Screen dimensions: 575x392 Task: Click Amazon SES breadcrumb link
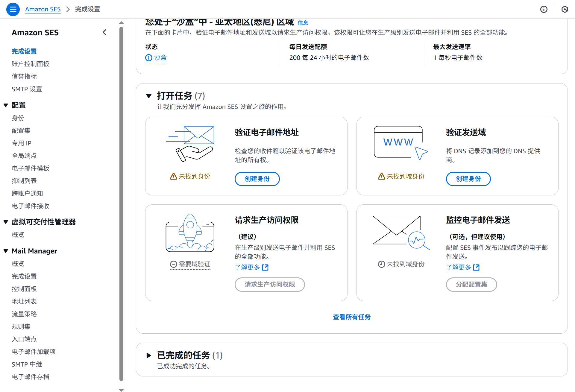point(43,9)
